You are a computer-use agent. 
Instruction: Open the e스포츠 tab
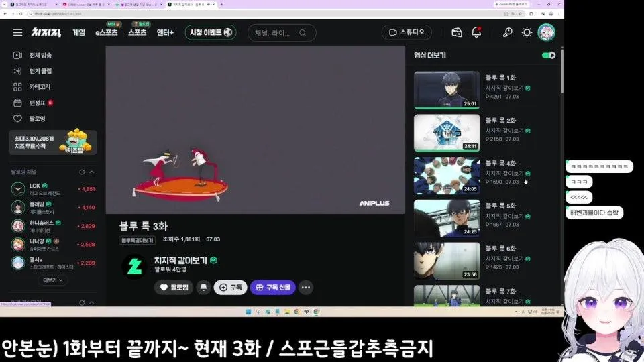[107, 32]
